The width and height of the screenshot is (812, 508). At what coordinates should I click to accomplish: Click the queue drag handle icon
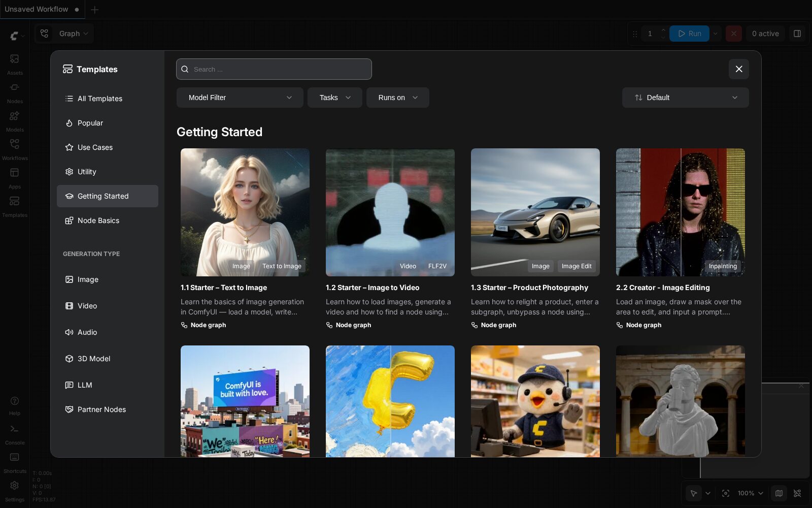635,34
